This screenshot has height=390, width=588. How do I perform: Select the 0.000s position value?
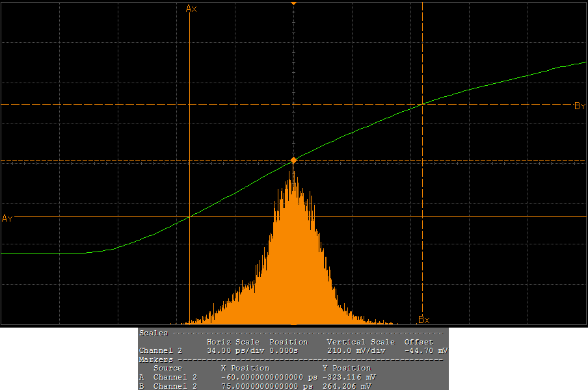click(x=284, y=350)
